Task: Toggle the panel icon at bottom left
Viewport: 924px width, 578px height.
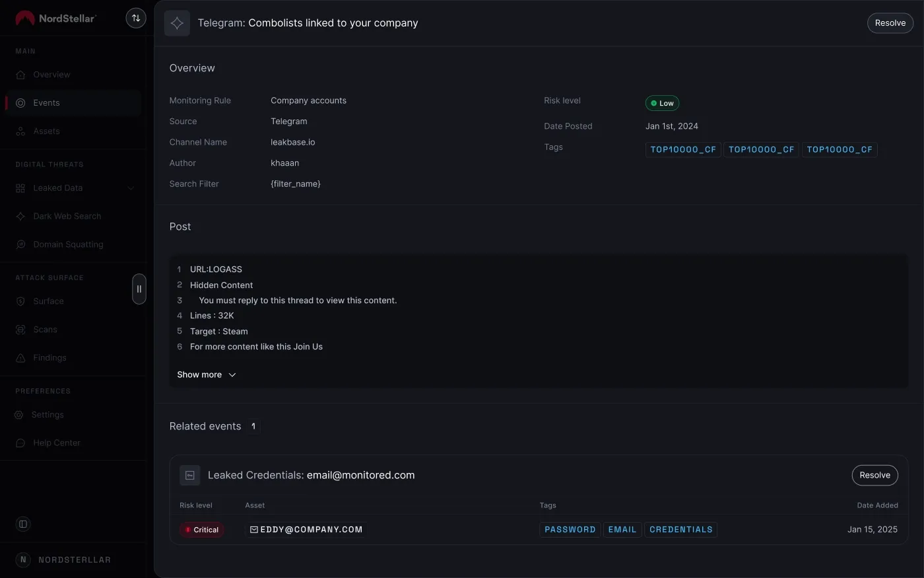Action: (x=22, y=524)
